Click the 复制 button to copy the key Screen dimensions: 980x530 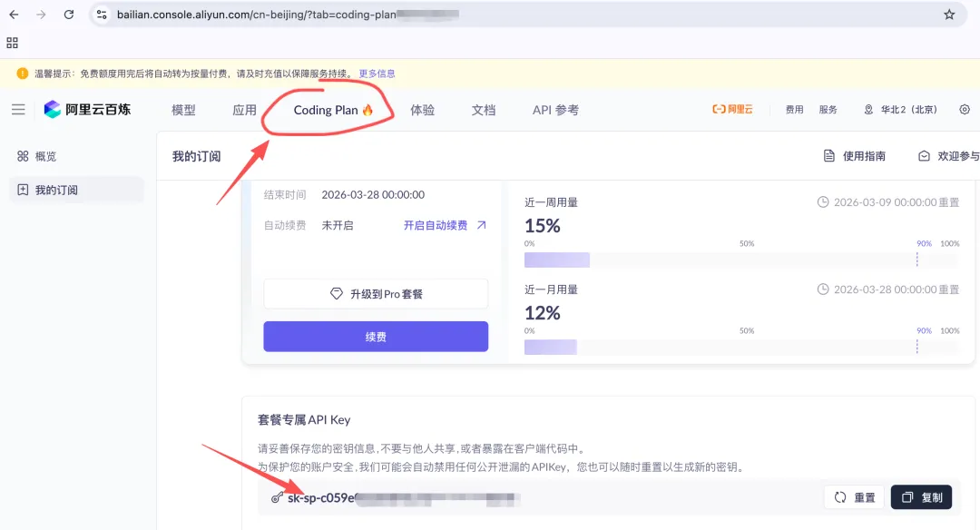coord(921,497)
